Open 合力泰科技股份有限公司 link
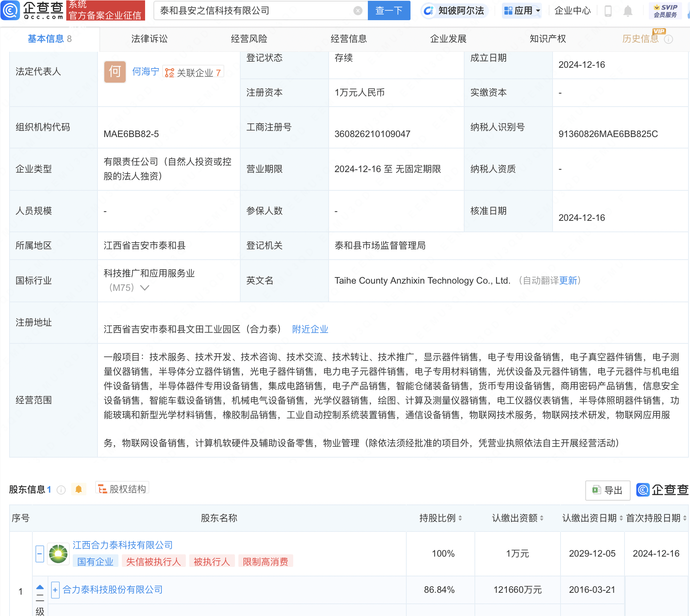 (113, 590)
